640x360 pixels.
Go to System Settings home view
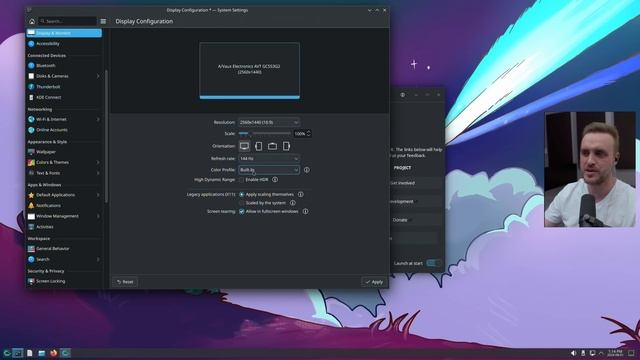32,21
